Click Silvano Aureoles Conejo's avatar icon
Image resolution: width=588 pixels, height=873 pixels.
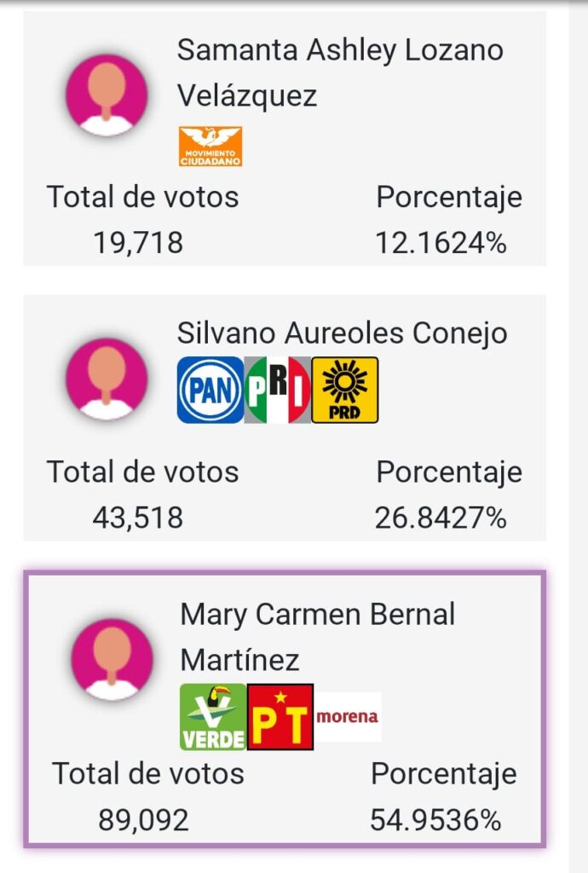107,379
